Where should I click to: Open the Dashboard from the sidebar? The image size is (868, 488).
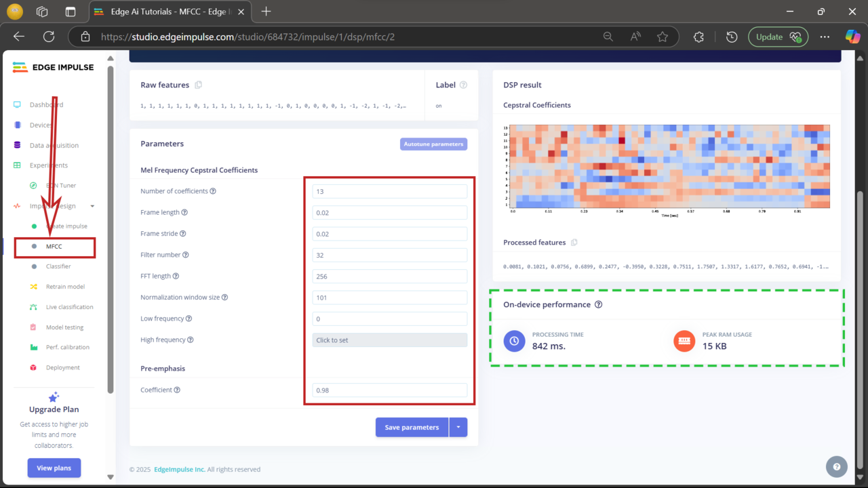[x=47, y=104]
